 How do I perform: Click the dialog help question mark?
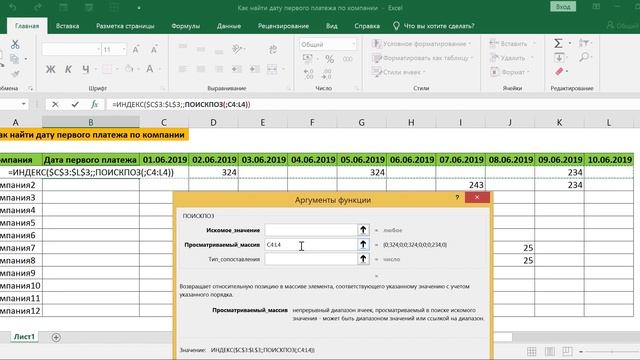click(x=457, y=198)
